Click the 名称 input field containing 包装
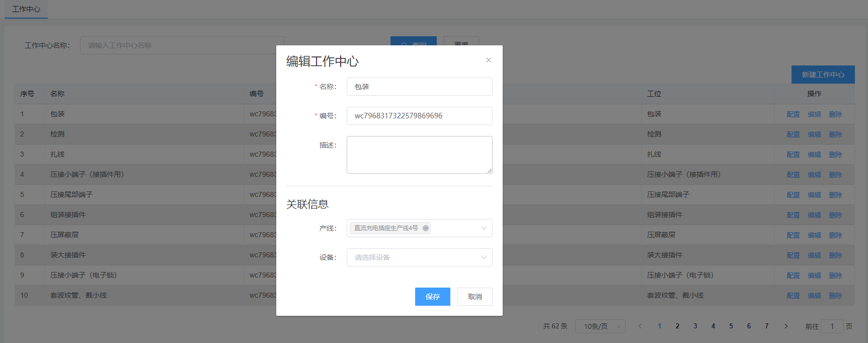The image size is (868, 343). (x=419, y=87)
